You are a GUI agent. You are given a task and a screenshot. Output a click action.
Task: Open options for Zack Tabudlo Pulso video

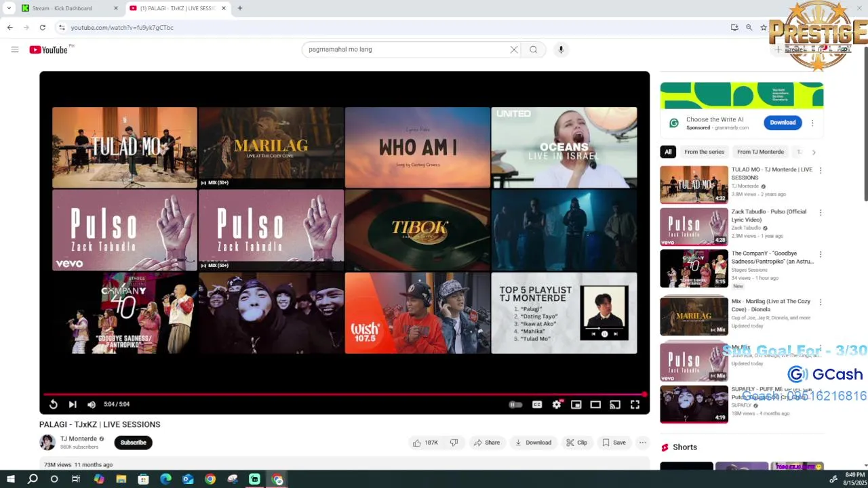coord(821,212)
